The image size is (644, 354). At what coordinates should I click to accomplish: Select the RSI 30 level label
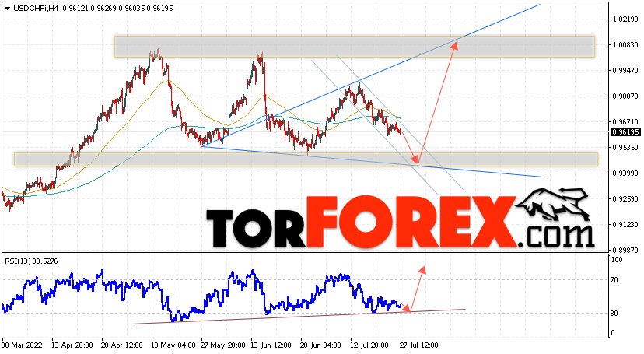coord(614,314)
